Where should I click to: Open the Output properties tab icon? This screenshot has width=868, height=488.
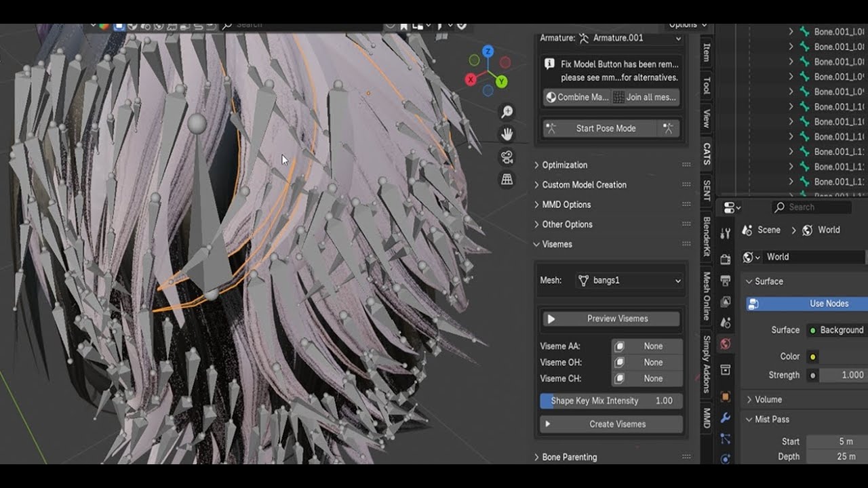click(x=725, y=280)
